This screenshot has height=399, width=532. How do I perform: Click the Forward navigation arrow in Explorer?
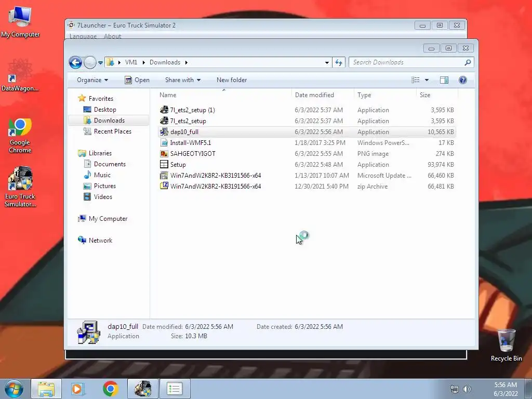point(90,62)
